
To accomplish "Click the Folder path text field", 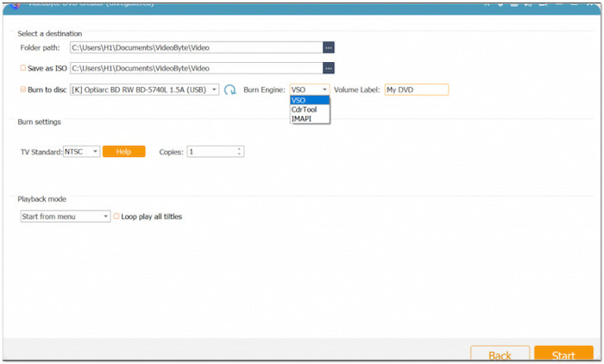I will (x=196, y=47).
